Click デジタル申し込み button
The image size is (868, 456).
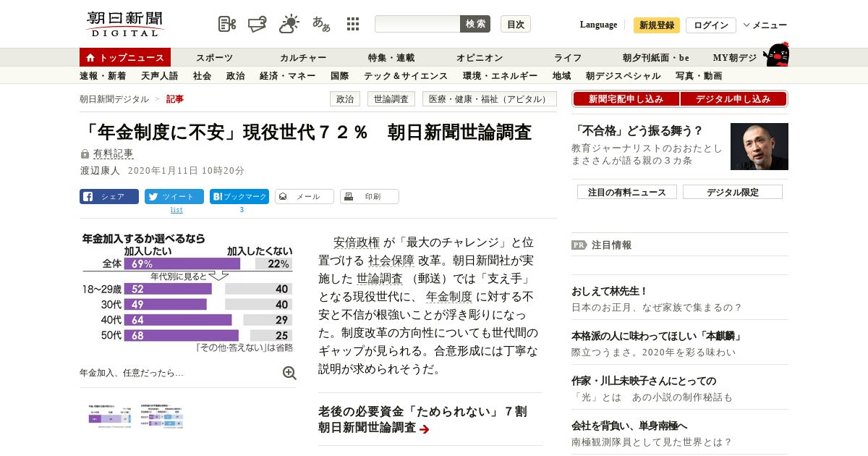[733, 99]
